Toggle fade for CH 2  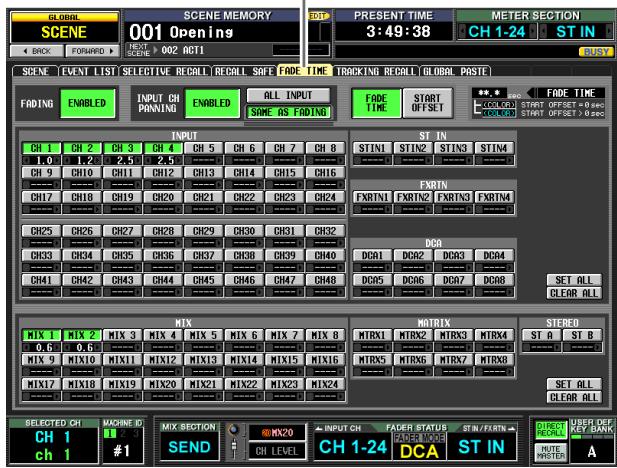[x=82, y=148]
